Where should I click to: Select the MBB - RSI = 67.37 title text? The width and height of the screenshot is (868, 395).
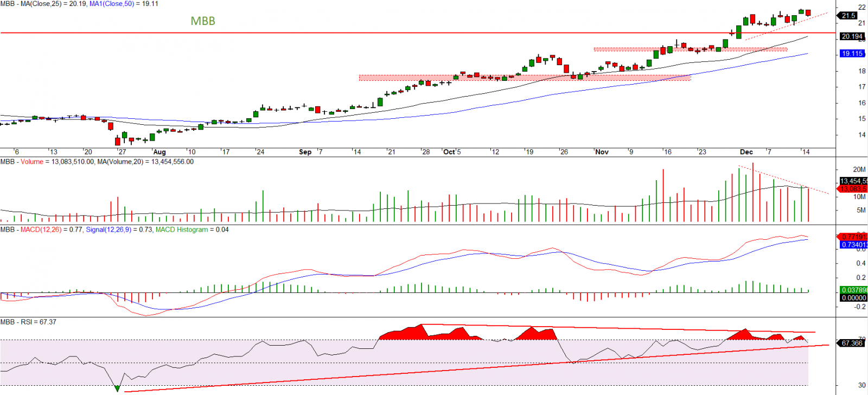click(x=28, y=322)
